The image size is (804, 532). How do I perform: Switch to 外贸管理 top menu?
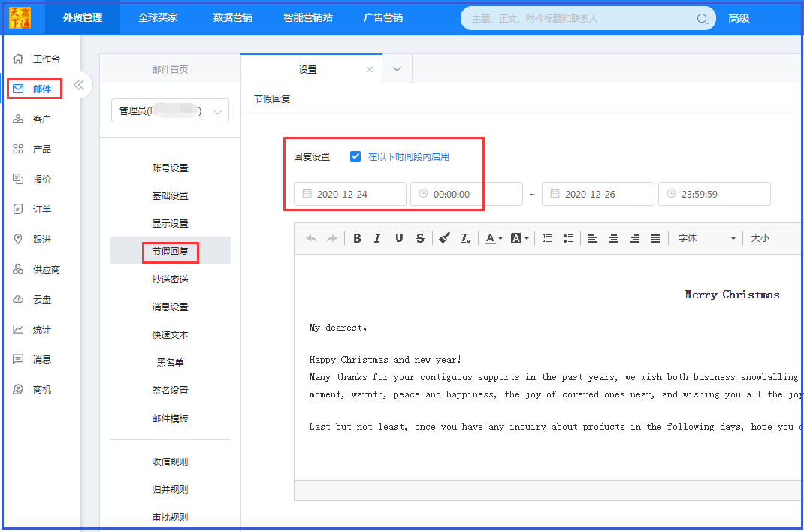pos(83,17)
